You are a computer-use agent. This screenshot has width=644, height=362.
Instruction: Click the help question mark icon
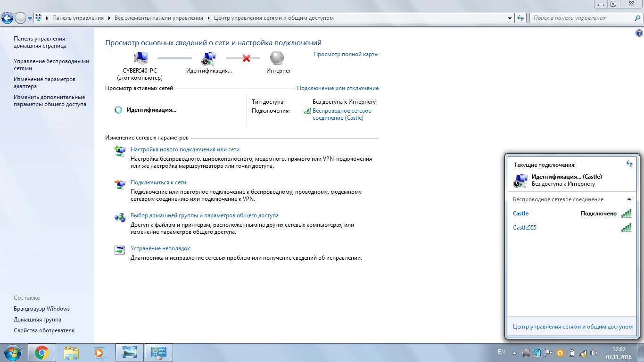[639, 33]
